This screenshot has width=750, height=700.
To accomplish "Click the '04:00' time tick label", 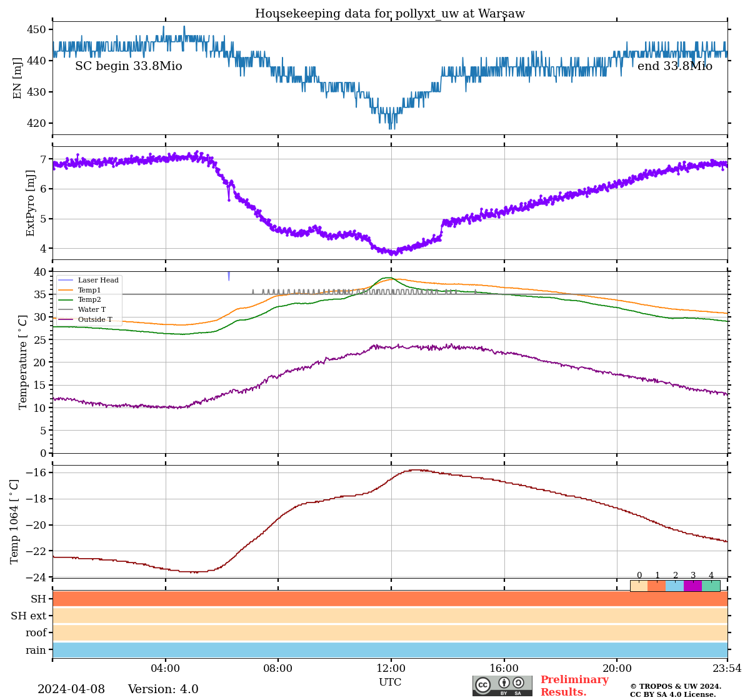I will pos(166,669).
